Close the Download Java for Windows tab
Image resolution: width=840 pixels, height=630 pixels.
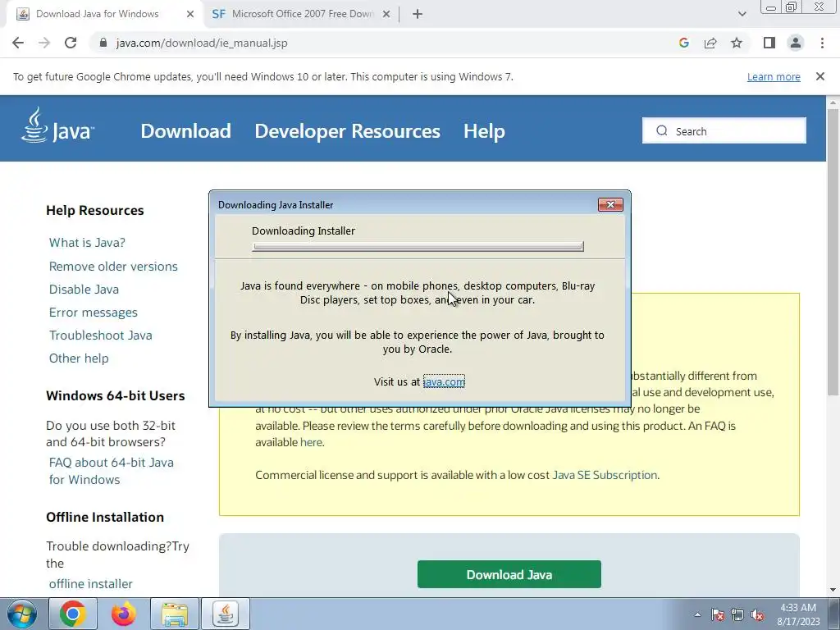[x=190, y=14]
